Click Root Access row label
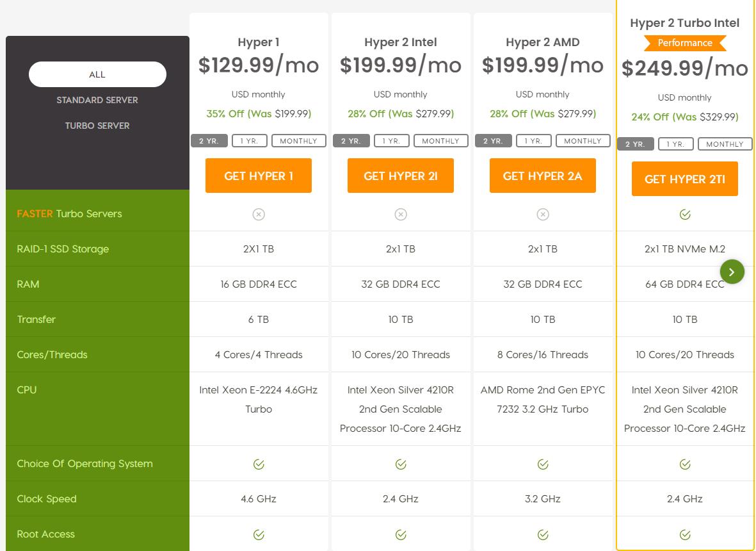This screenshot has width=756, height=551. click(46, 534)
